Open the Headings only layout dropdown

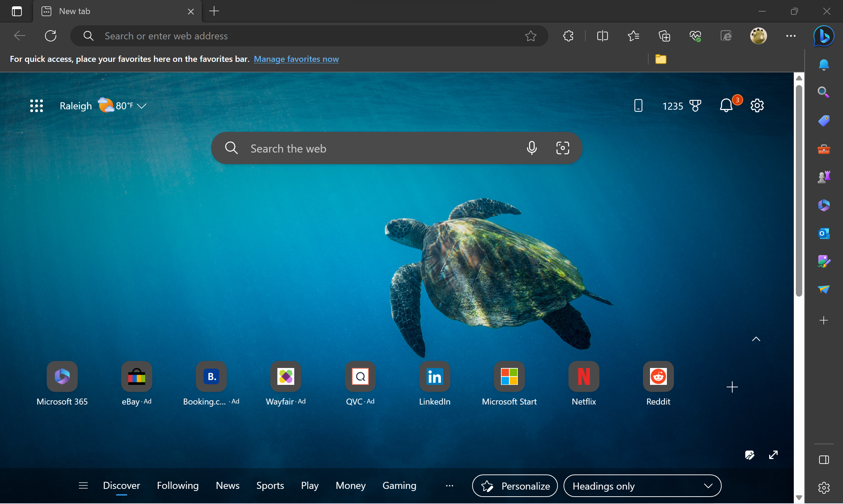(642, 486)
